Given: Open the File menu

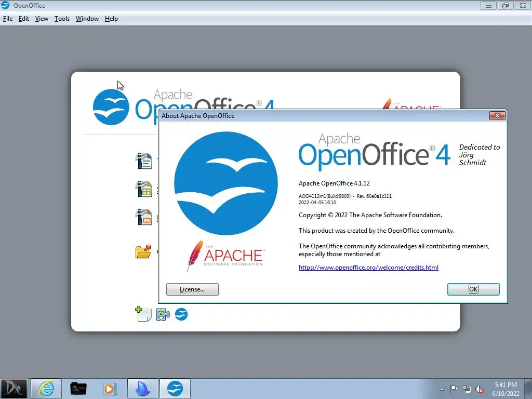Looking at the screenshot, I should point(8,19).
